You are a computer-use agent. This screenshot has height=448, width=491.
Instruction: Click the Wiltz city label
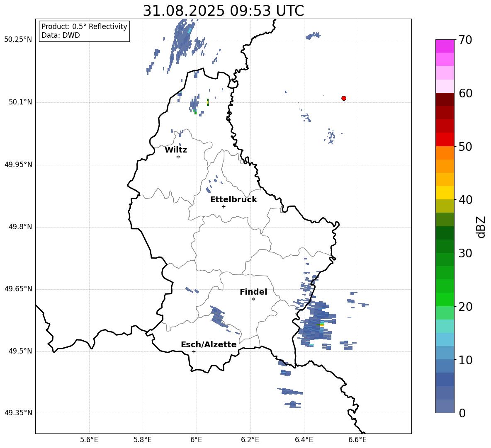coord(176,150)
